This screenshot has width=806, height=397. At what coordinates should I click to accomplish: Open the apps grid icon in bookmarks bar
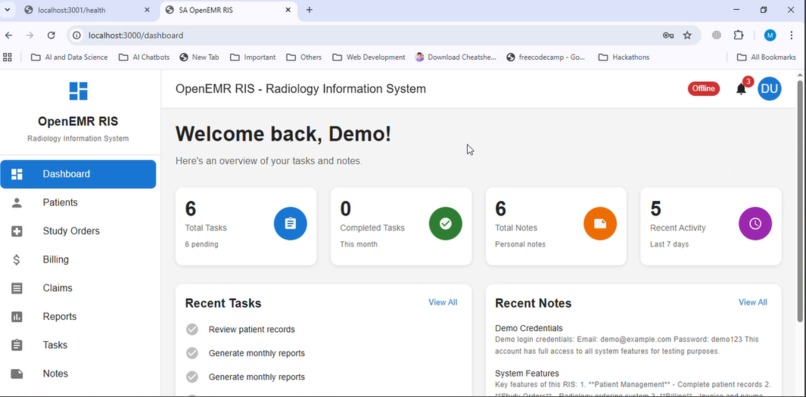tap(7, 57)
